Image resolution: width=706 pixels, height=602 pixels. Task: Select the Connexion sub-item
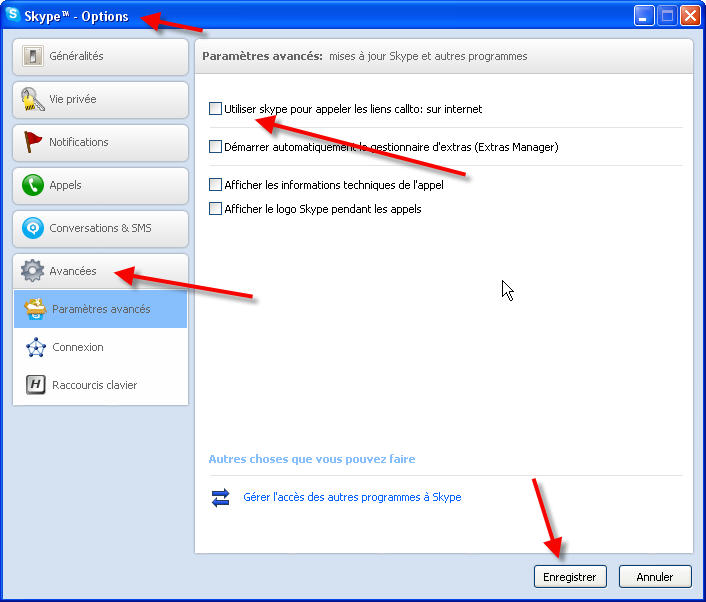(x=100, y=347)
